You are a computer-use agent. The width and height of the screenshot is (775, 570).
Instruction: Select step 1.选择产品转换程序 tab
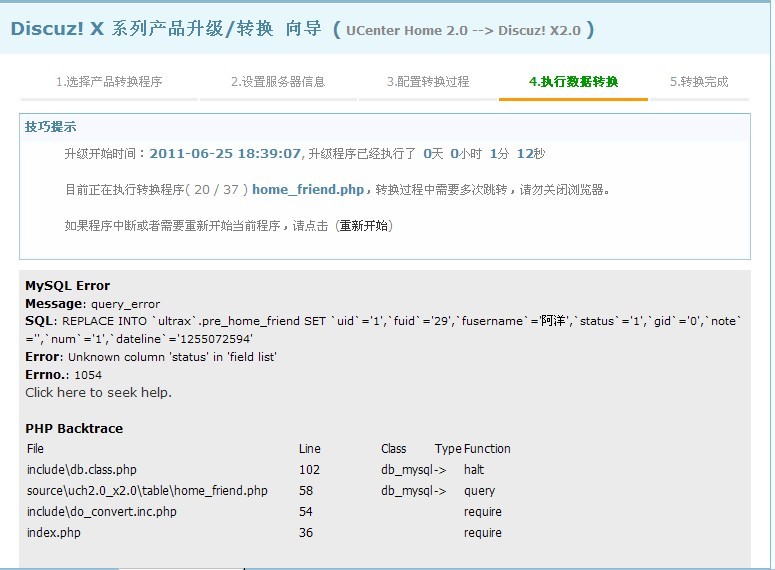[109, 82]
